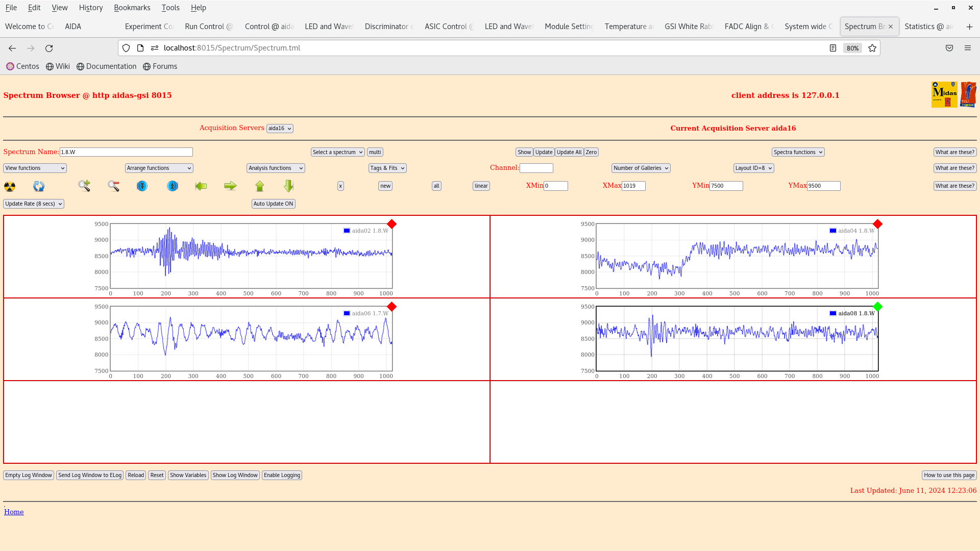Click the zoom out magnifier icon
This screenshot has width=980, height=551.
pyautogui.click(x=113, y=186)
